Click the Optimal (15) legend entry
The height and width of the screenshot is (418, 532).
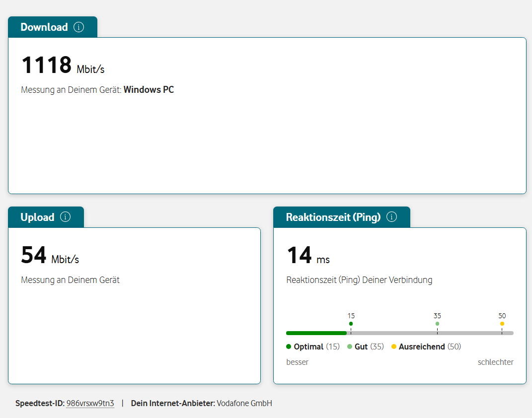point(313,347)
